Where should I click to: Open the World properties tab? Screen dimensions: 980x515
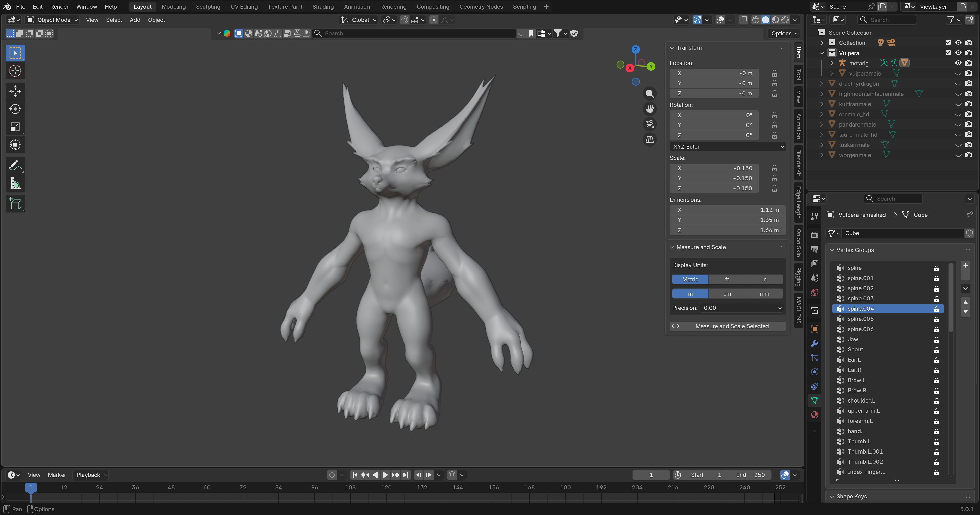[x=815, y=293]
